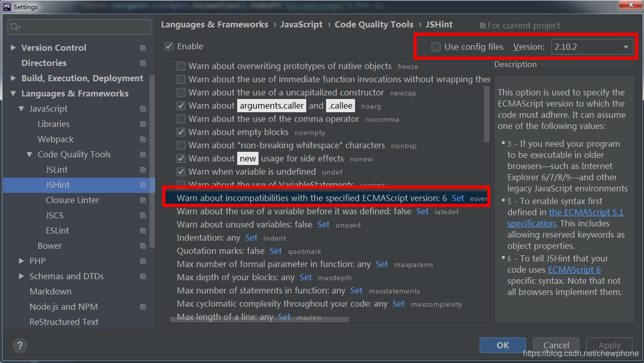Click Set link for unused variables
644x363 pixels.
pos(324,224)
